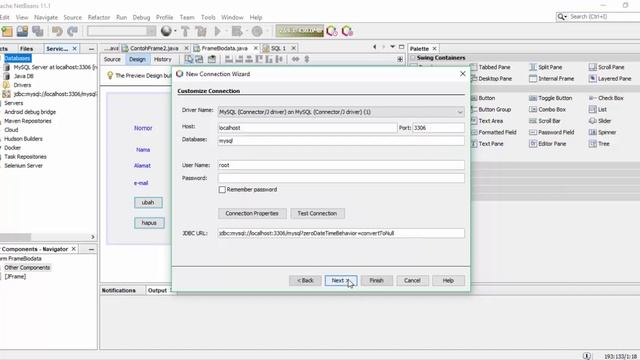Click the Cancel button in wizard

[412, 280]
